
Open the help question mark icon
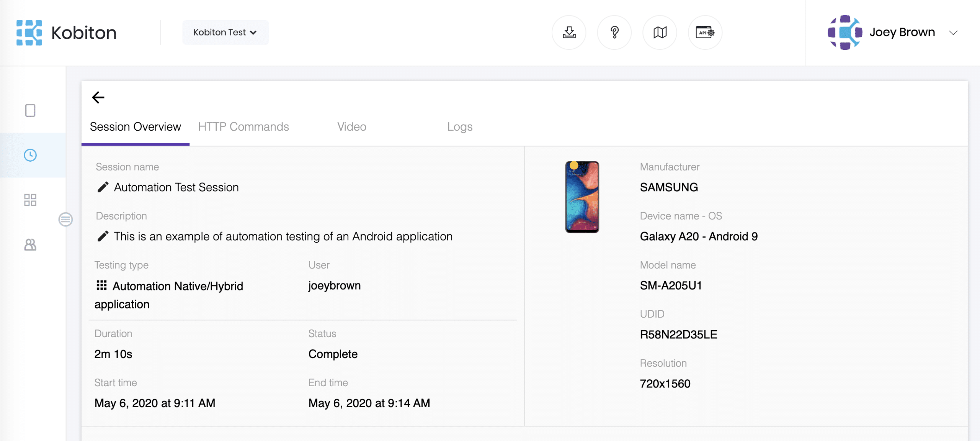click(x=614, y=33)
